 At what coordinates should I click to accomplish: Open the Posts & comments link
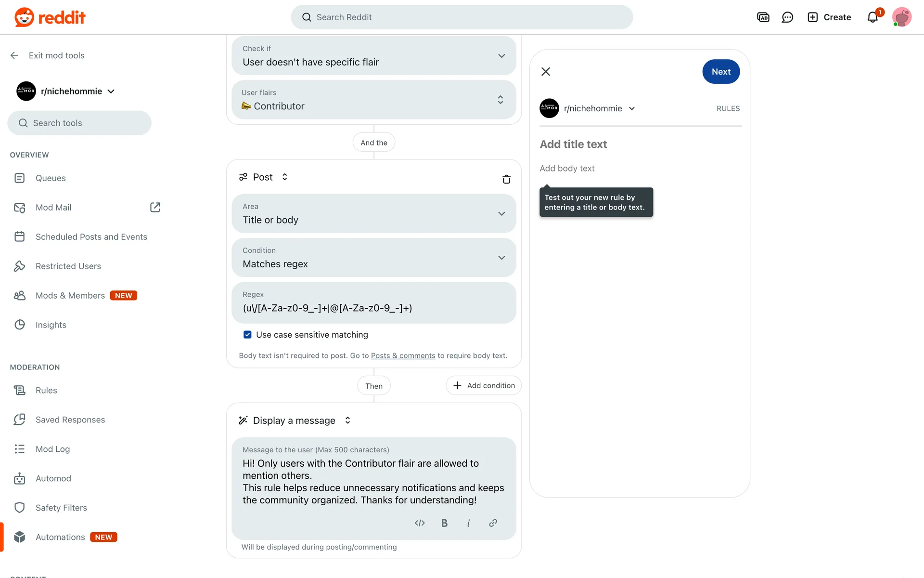point(403,356)
